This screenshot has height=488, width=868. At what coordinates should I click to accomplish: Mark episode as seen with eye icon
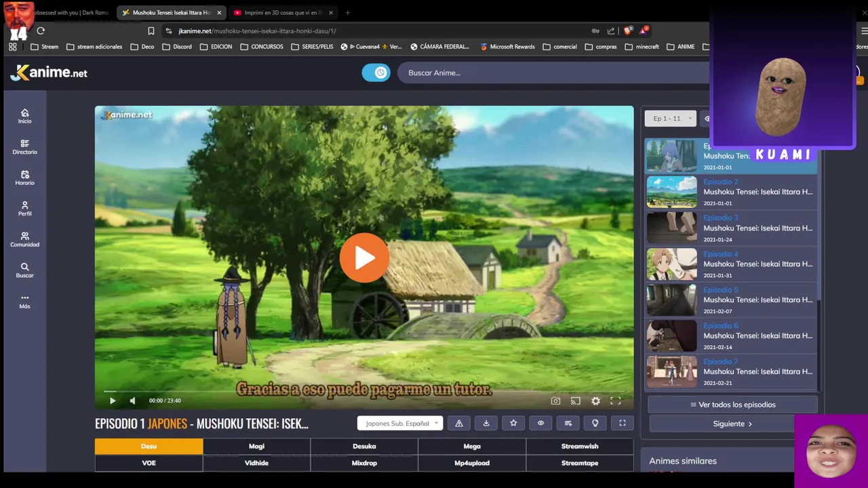click(540, 423)
